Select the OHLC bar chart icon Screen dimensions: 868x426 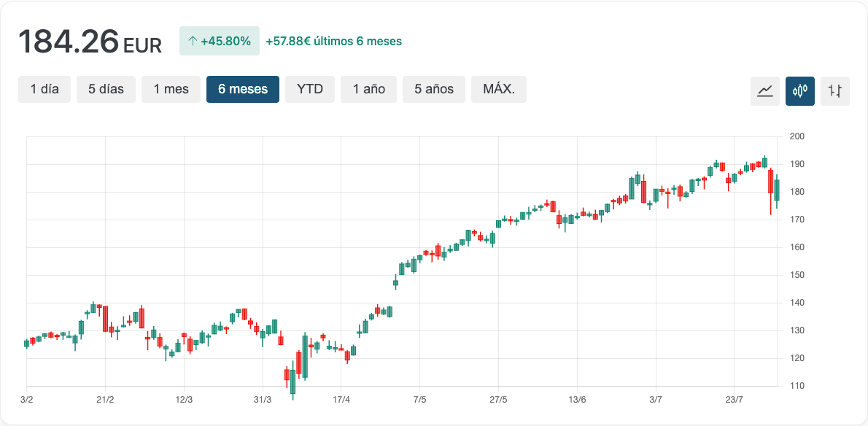click(835, 91)
